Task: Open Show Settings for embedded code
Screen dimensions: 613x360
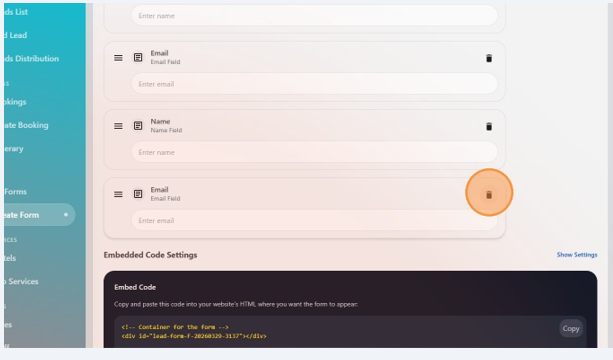Action: [577, 255]
